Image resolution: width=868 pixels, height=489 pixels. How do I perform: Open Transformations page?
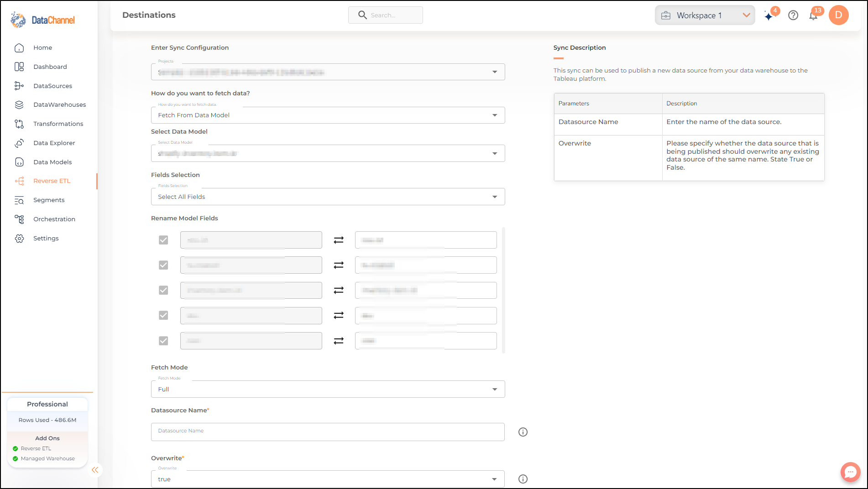pos(58,124)
